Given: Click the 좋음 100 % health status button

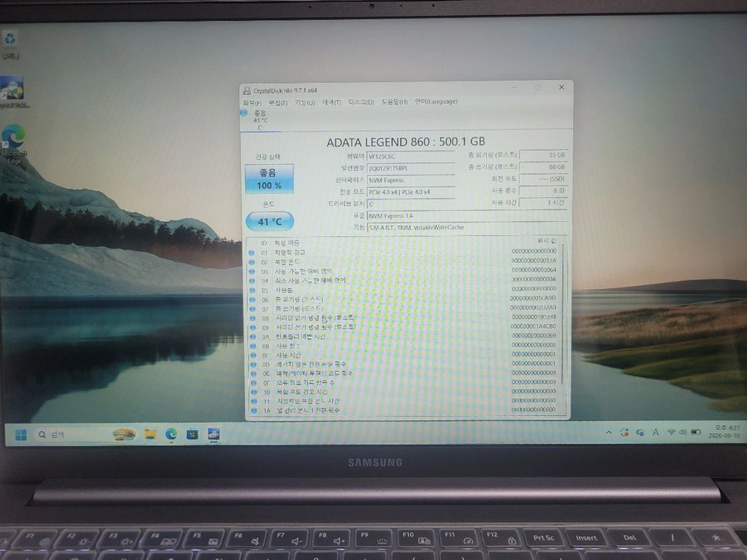Looking at the screenshot, I should [269, 178].
